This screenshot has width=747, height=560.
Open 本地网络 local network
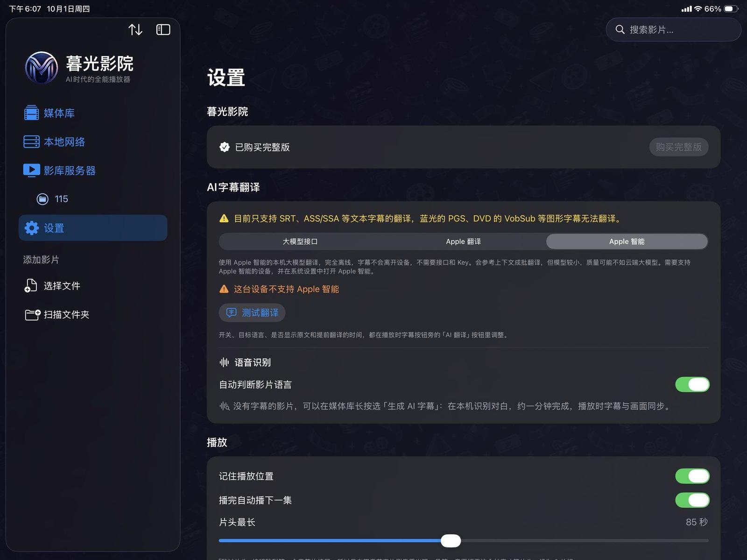click(93, 142)
